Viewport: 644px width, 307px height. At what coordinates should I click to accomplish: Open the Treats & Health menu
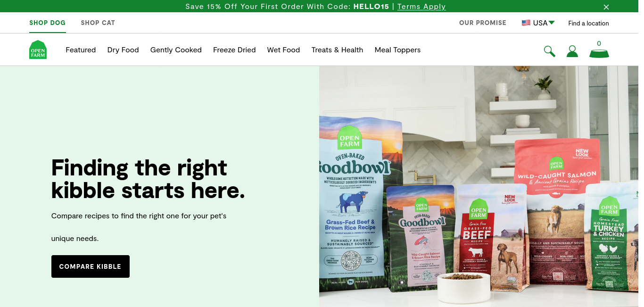click(337, 50)
